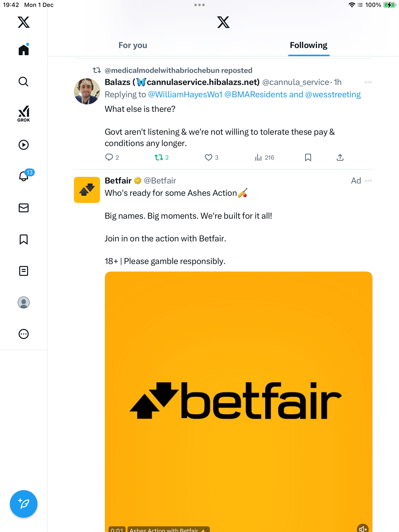Tap the compose new post button
Screen dimensions: 399x532
(x=24, y=504)
